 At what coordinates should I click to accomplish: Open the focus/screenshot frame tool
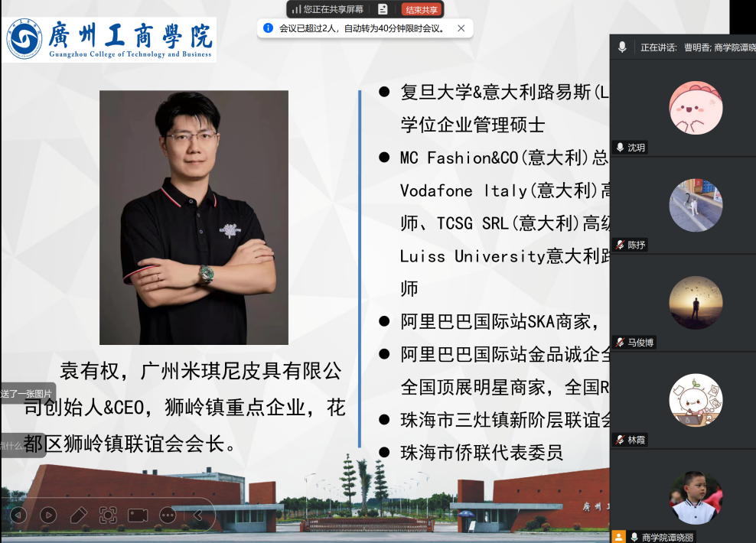coord(108,515)
